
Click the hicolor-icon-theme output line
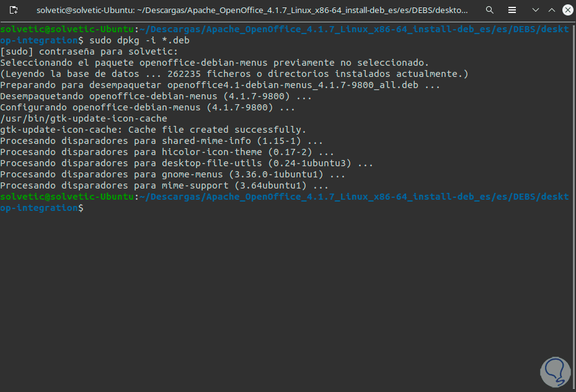(167, 152)
